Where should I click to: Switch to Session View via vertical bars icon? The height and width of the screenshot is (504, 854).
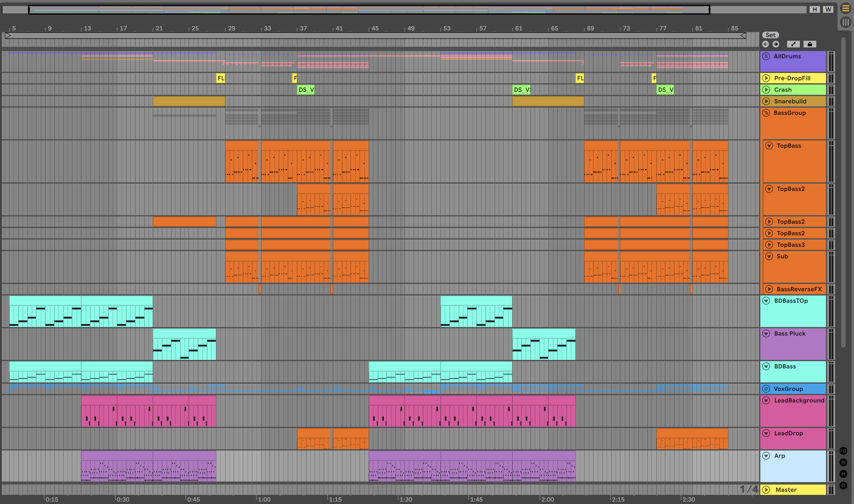845,22
